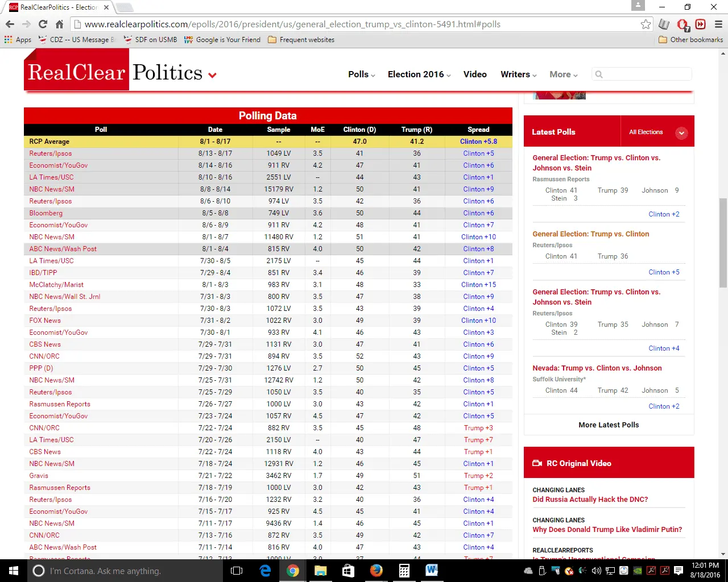
Task: Open the Election 2016 dropdown menu
Action: pyautogui.click(x=419, y=74)
